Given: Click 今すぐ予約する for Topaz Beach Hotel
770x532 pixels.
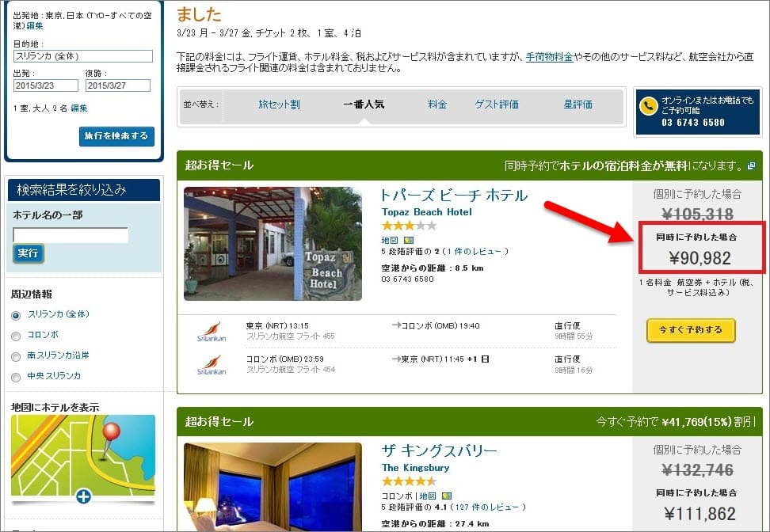Looking at the screenshot, I should 691,330.
